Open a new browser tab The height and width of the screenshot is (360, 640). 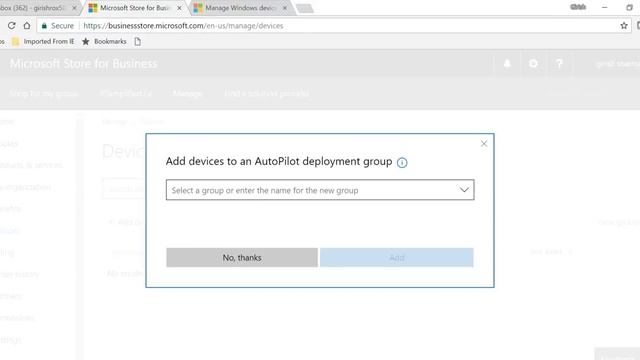point(304,8)
